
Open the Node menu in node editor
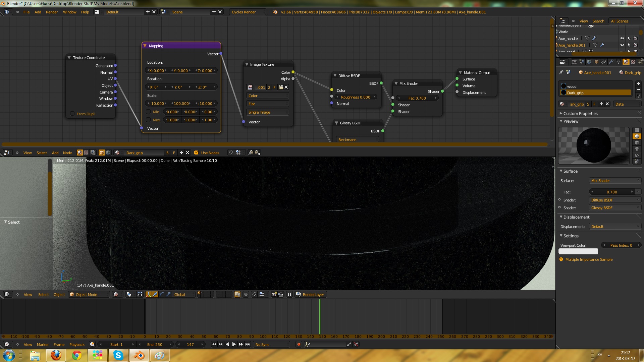coord(67,153)
